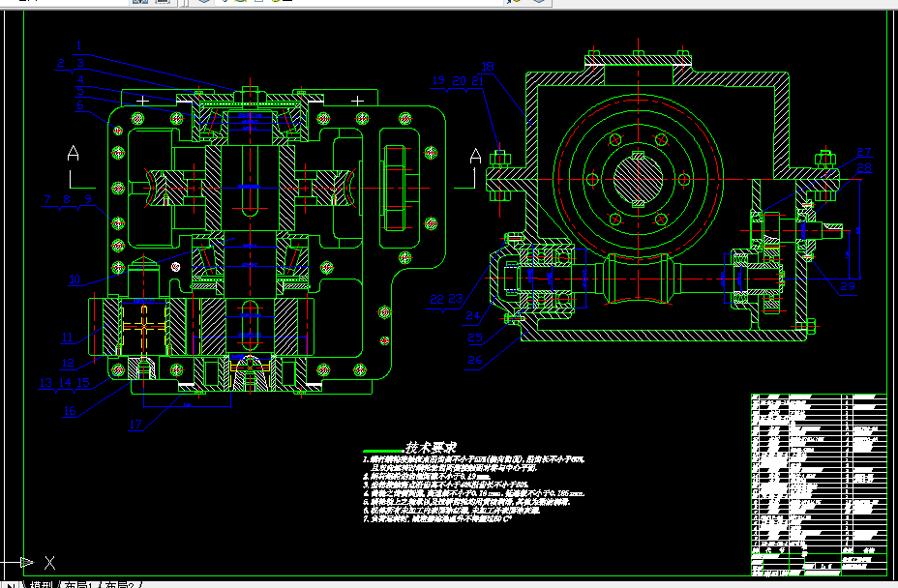This screenshot has width=898, height=588.
Task: Click part callout number 1
Action: click(78, 44)
